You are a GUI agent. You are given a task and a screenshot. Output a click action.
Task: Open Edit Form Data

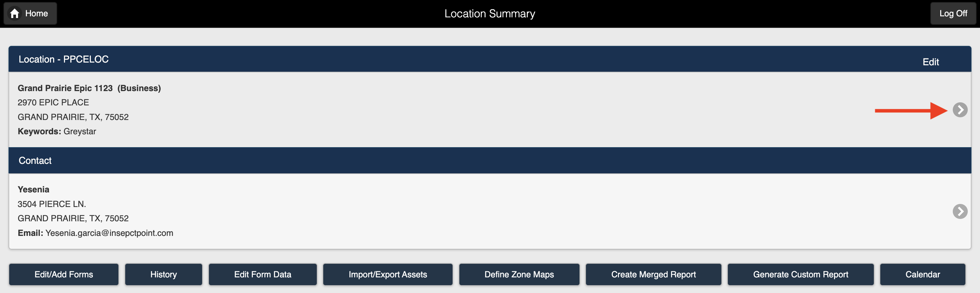(262, 274)
